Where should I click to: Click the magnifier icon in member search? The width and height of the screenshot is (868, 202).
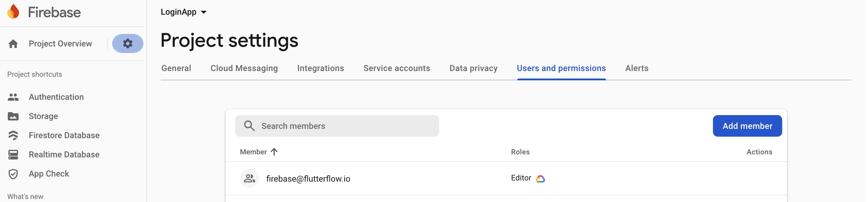[x=249, y=126]
